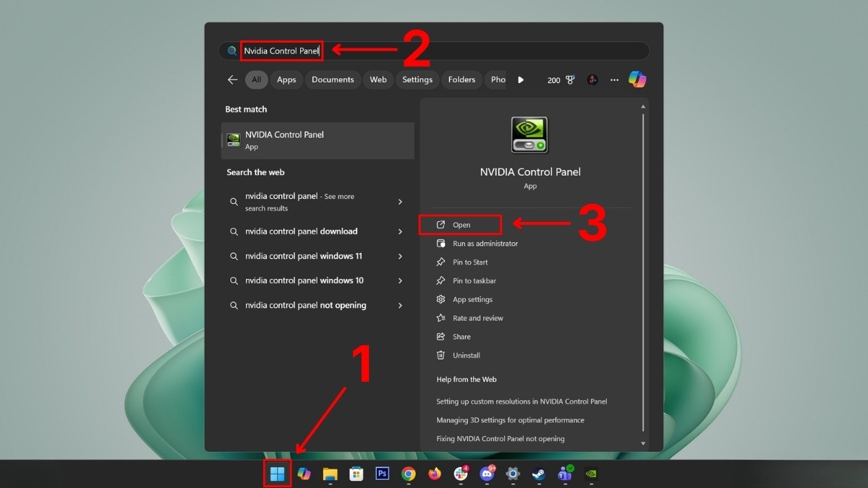Click the details pane vertical scrollbar
Screen dimensions: 868x488
643,273
